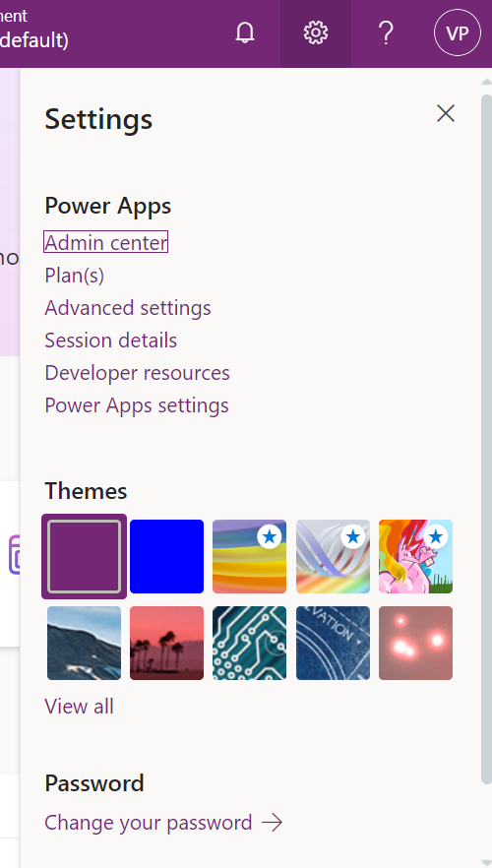Click the 'Themes' section heading
The width and height of the screenshot is (492, 868).
[x=86, y=491]
